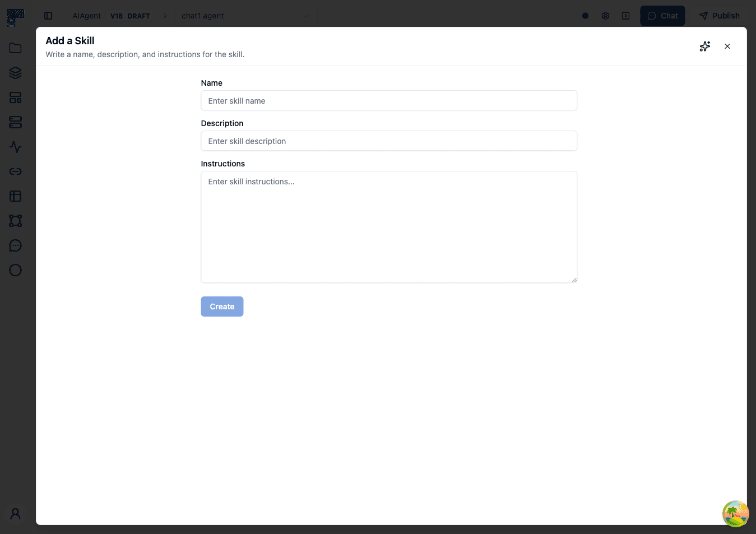Toggle the sidebar collapse control
The width and height of the screenshot is (756, 534).
point(48,16)
